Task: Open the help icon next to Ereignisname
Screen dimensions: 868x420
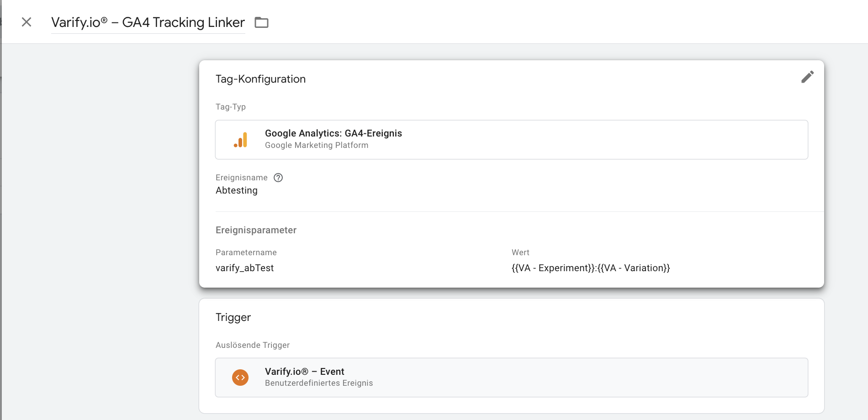Action: coord(278,178)
